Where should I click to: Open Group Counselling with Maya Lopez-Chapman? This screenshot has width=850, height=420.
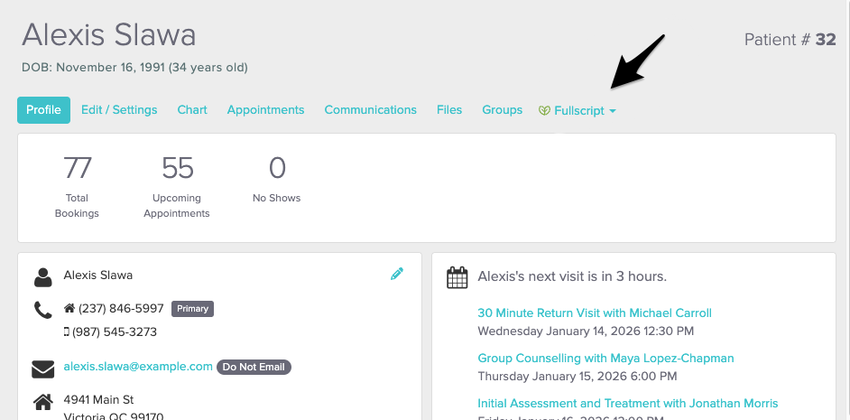(605, 358)
